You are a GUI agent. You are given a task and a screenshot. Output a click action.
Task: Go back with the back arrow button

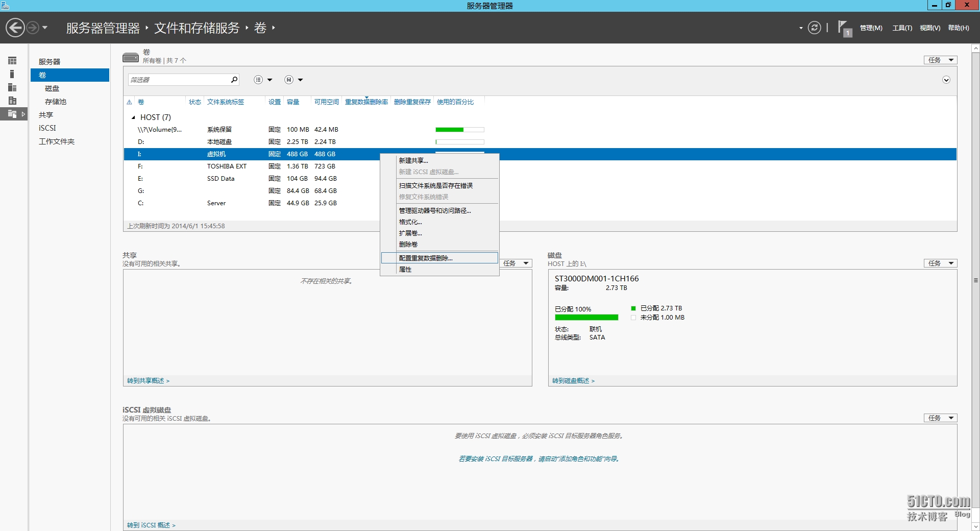[15, 28]
